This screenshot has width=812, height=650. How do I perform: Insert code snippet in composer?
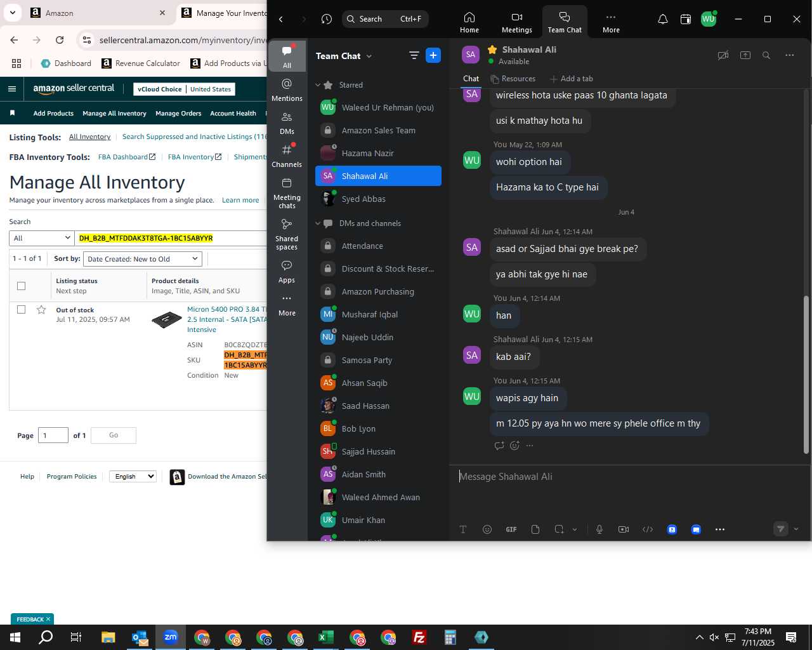click(648, 529)
